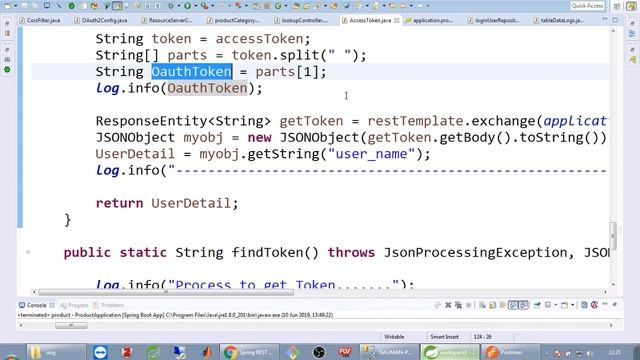Open the New file dropdown arrow
This screenshot has height=360, width=640.
tap(16, 6)
